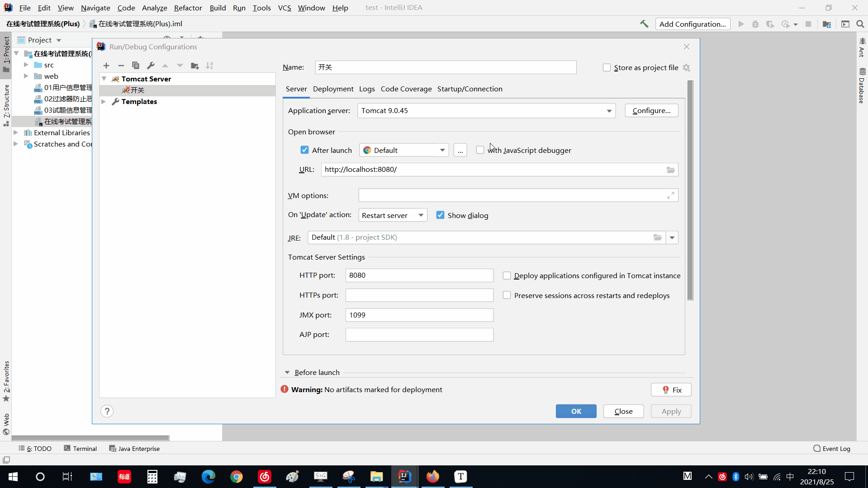Click Search Everywhere magnifier icon
868x488 pixels.
[x=860, y=24]
